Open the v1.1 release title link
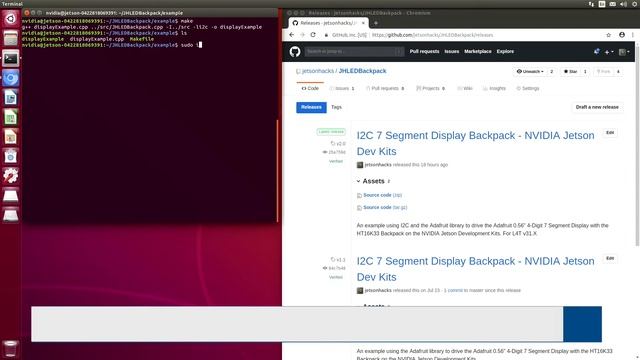Viewport: 640px width, 360px height. [x=476, y=269]
